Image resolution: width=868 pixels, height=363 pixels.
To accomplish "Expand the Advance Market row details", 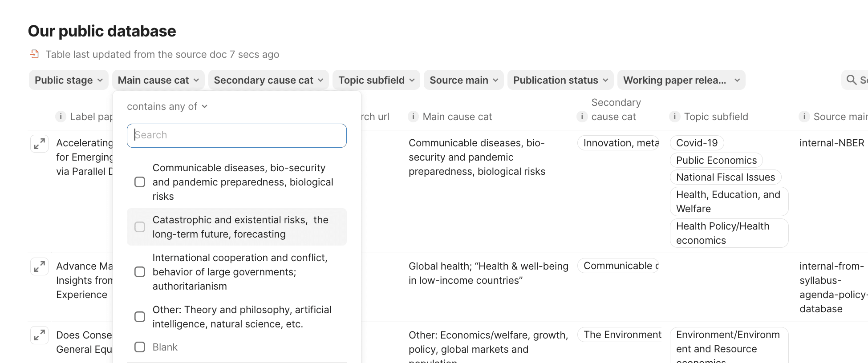I will click(x=40, y=267).
